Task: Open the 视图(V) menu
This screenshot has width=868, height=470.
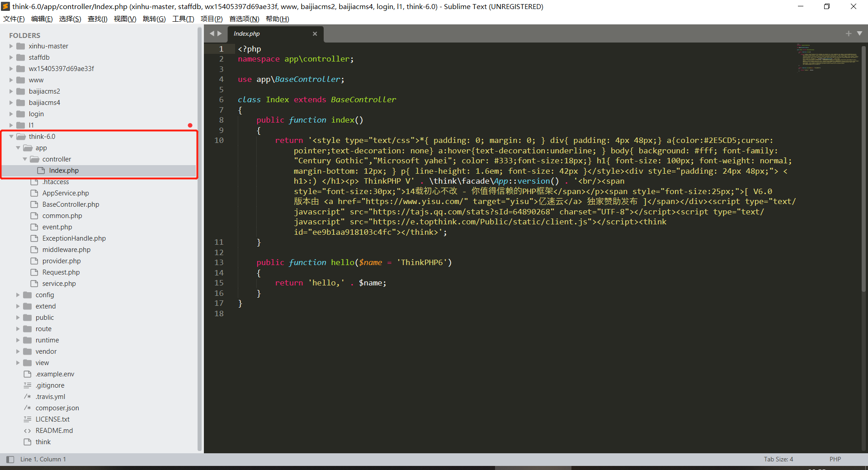Action: 125,19
